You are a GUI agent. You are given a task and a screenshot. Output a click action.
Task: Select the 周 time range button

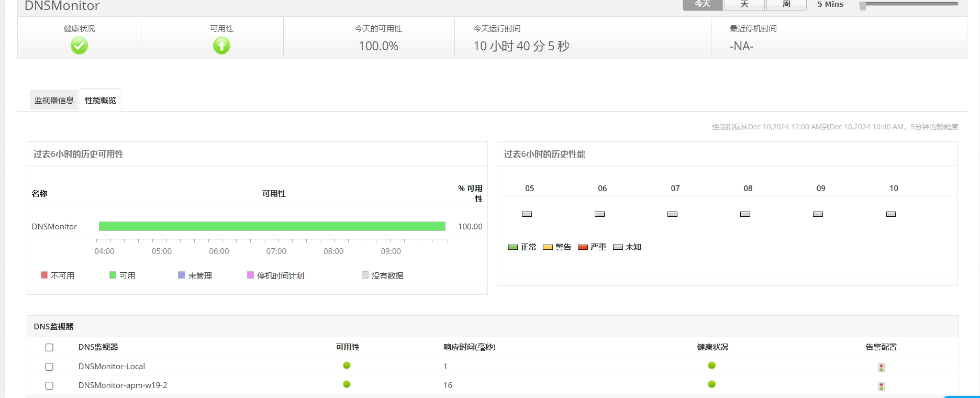click(786, 4)
